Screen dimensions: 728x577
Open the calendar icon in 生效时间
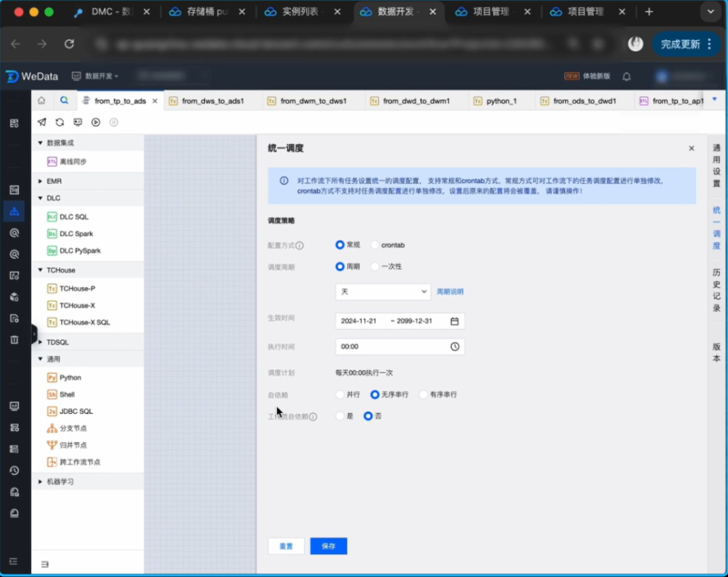pos(454,321)
